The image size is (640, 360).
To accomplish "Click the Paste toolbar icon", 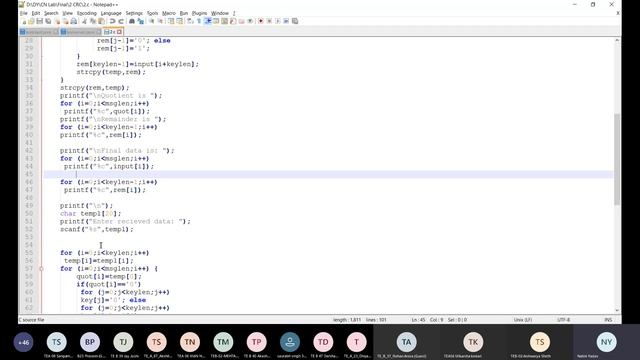I will click(x=101, y=21).
